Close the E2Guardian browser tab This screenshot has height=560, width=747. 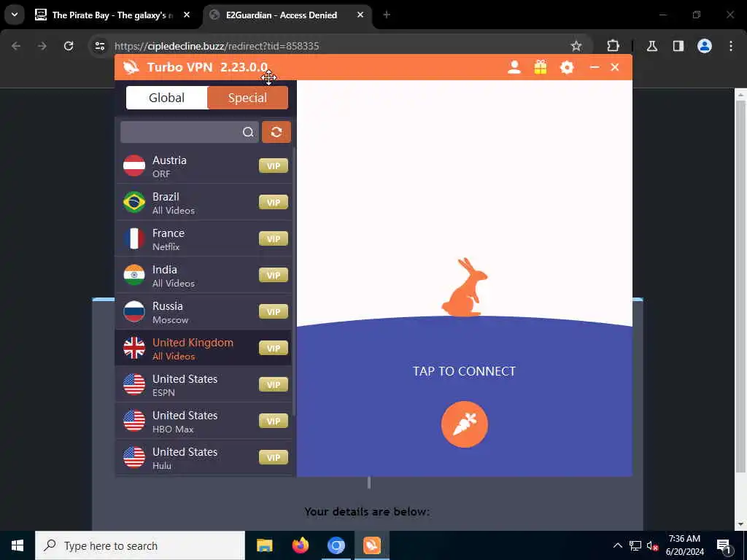[360, 15]
